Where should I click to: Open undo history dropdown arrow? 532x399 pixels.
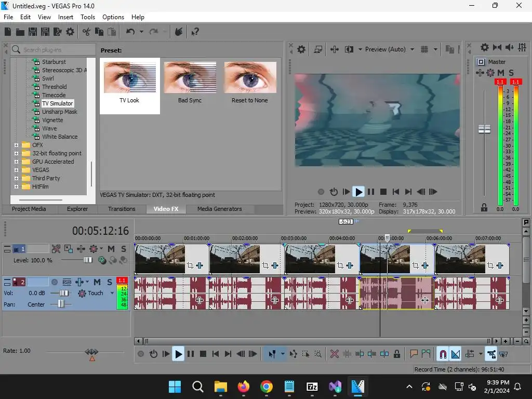(141, 32)
